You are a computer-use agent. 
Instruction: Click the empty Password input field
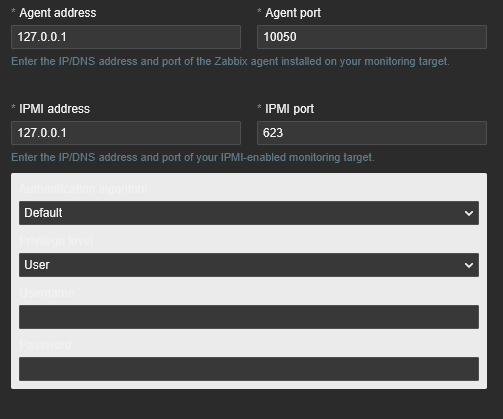[x=249, y=369]
